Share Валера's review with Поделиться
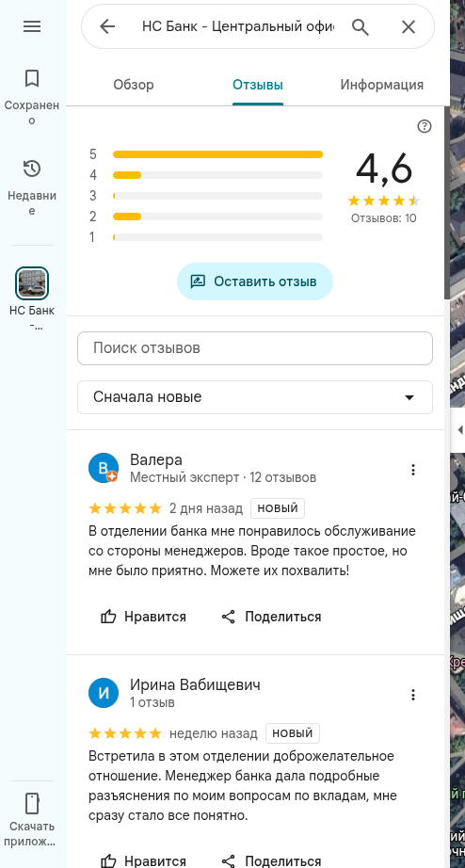Screen dimensions: 465x868 pos(271,617)
